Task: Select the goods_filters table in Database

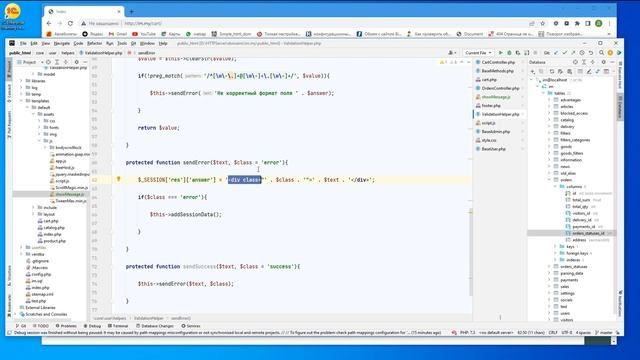Action: click(569, 153)
